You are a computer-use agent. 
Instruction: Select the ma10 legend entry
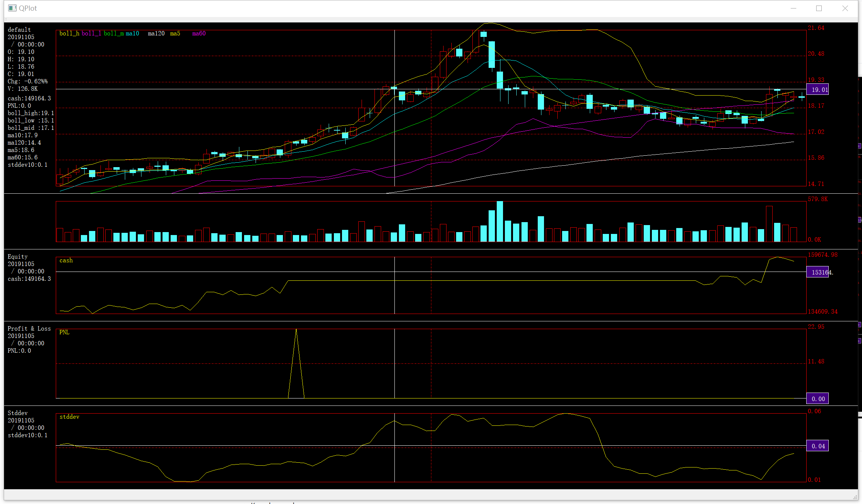(x=132, y=34)
